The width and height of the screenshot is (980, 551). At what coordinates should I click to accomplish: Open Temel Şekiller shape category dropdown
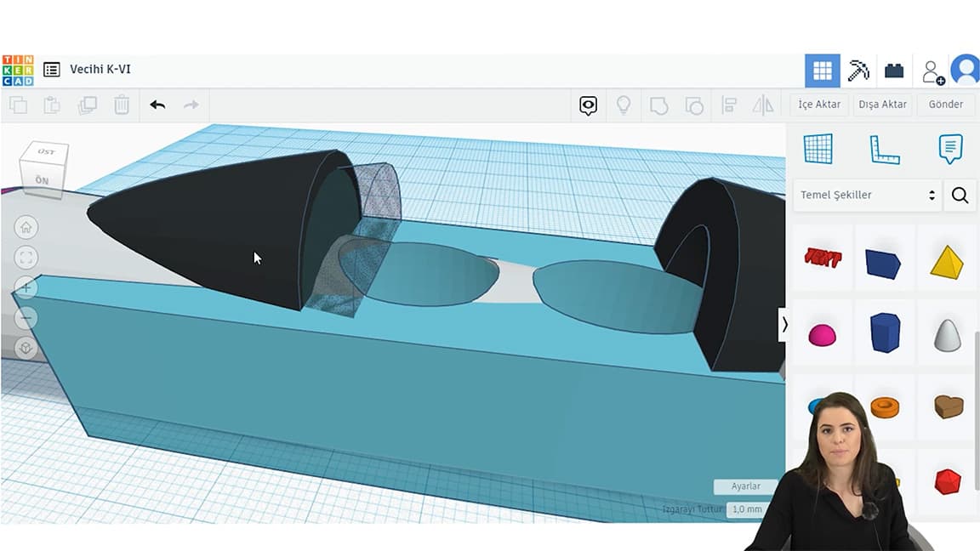click(x=867, y=195)
